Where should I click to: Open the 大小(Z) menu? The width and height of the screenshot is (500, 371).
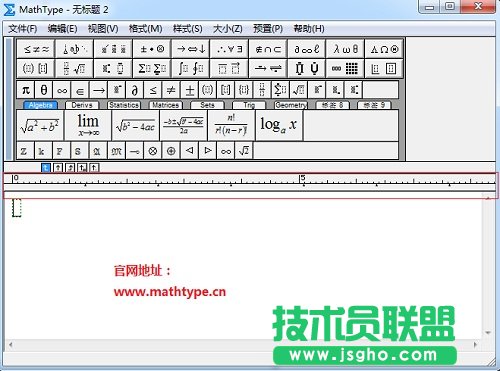click(228, 29)
